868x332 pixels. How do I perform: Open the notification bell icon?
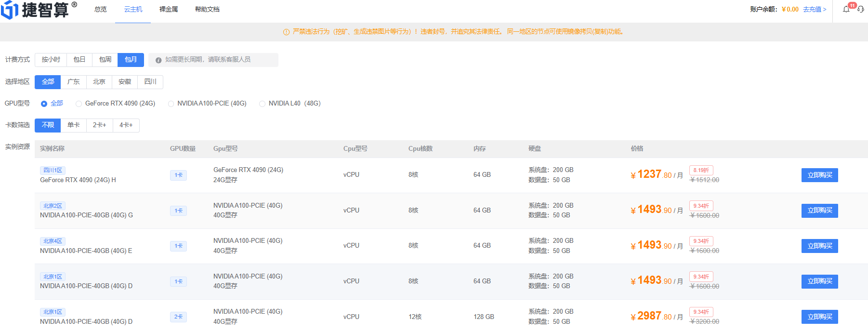(x=846, y=9)
